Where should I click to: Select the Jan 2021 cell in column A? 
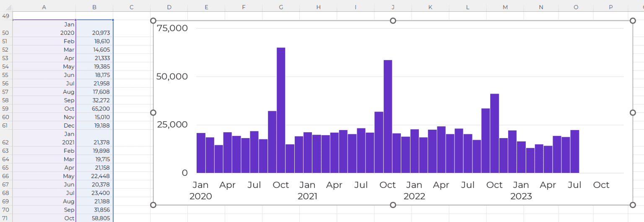pos(44,138)
